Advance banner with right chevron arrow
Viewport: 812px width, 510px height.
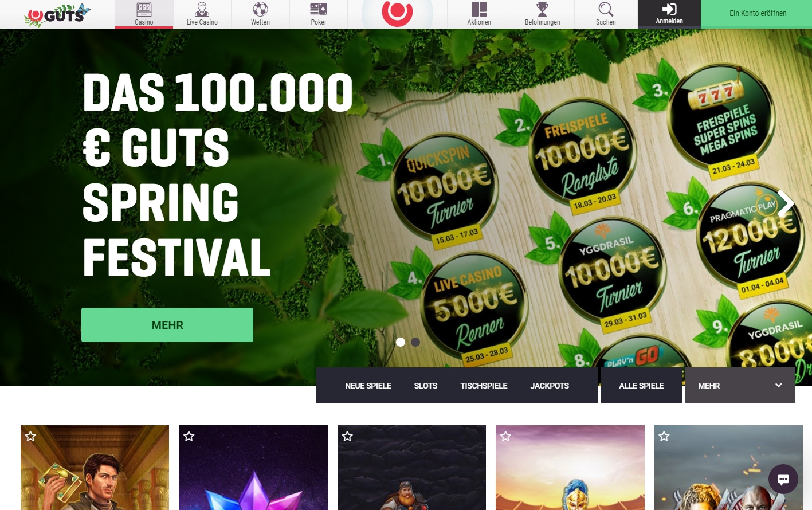click(x=786, y=202)
